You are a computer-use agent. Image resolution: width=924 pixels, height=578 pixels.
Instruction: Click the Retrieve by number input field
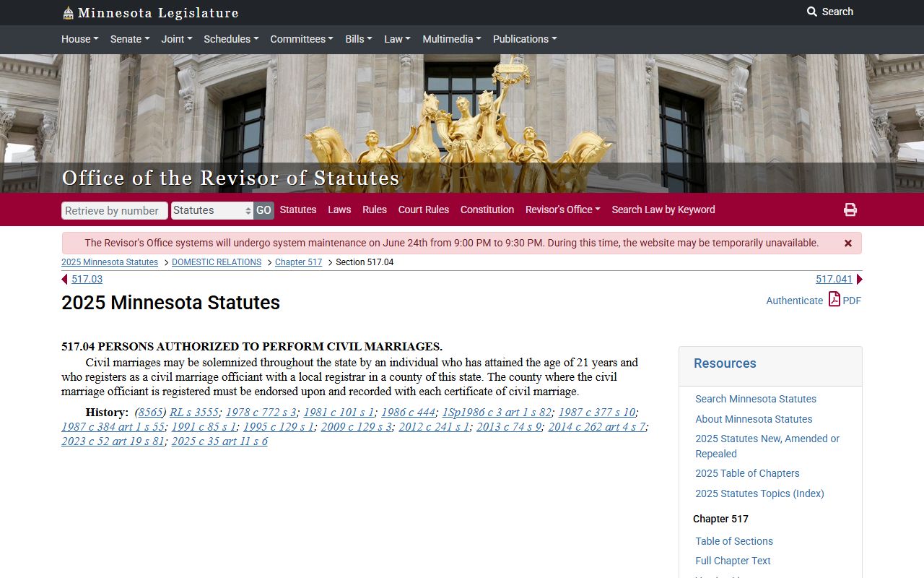[115, 210]
